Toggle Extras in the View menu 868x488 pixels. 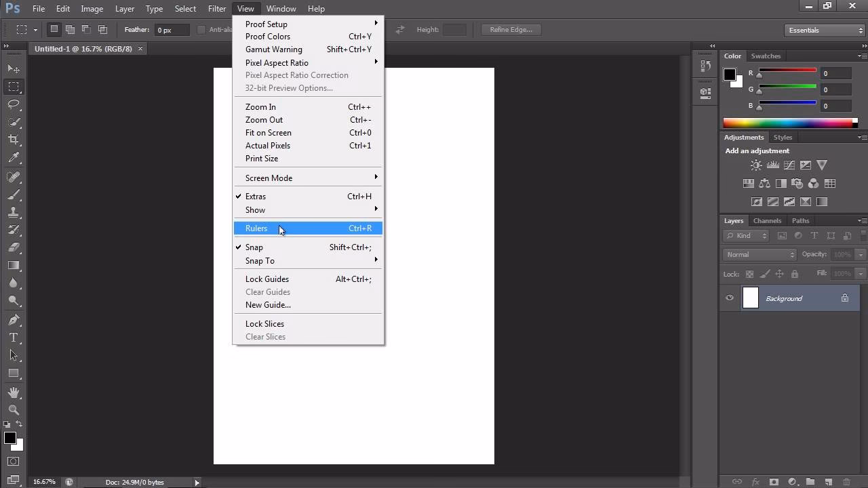coord(256,196)
